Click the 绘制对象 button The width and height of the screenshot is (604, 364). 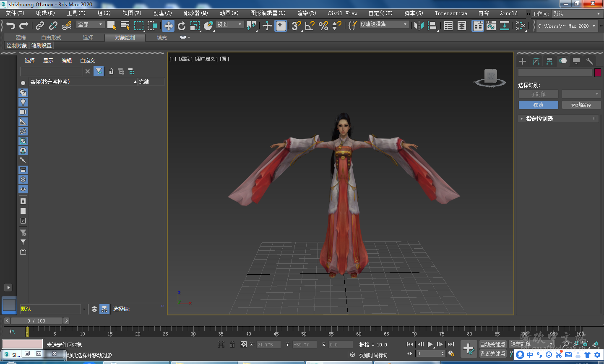tap(17, 45)
